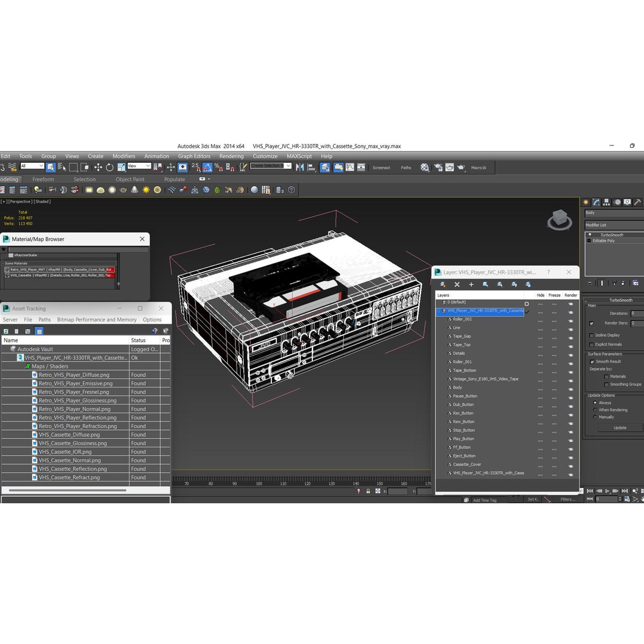Select Manually update option
Viewport: 644px width, 644px height.
pyautogui.click(x=595, y=417)
